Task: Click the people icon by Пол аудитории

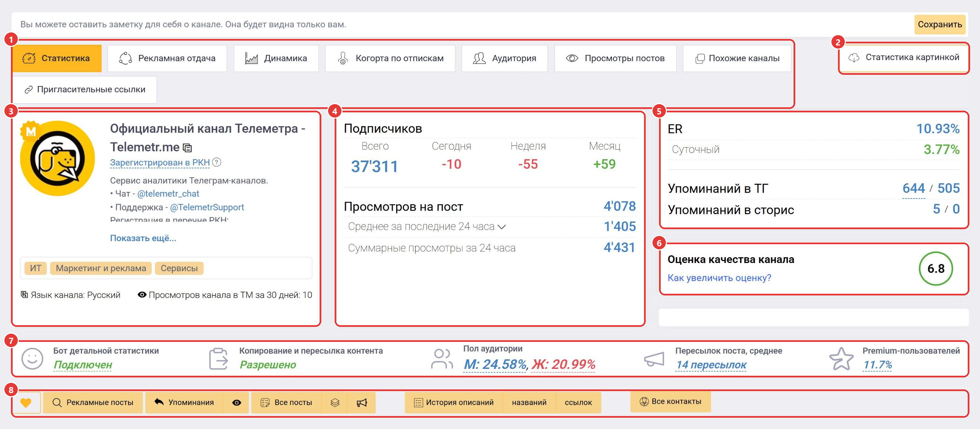Action: point(442,359)
